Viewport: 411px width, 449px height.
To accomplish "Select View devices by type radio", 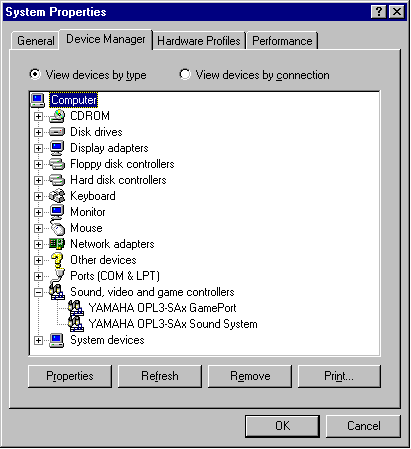I will click(35, 74).
